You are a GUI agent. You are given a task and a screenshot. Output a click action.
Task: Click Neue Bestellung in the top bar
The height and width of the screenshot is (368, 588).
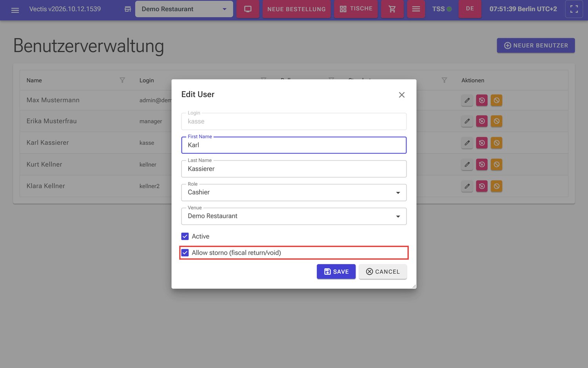(x=296, y=9)
